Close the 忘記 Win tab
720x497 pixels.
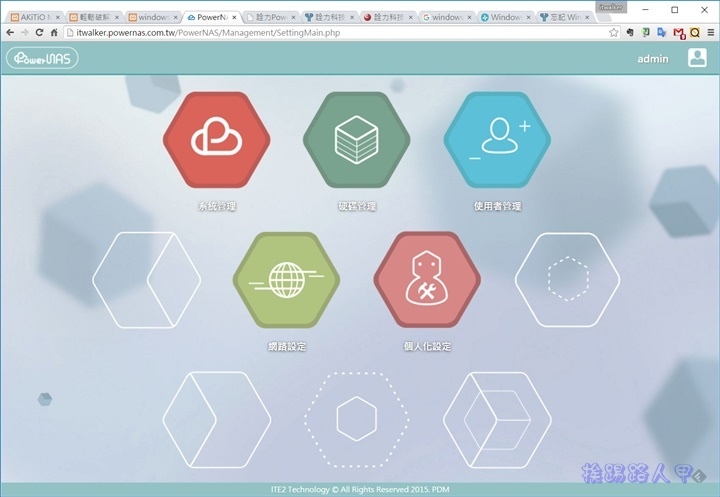coord(587,17)
